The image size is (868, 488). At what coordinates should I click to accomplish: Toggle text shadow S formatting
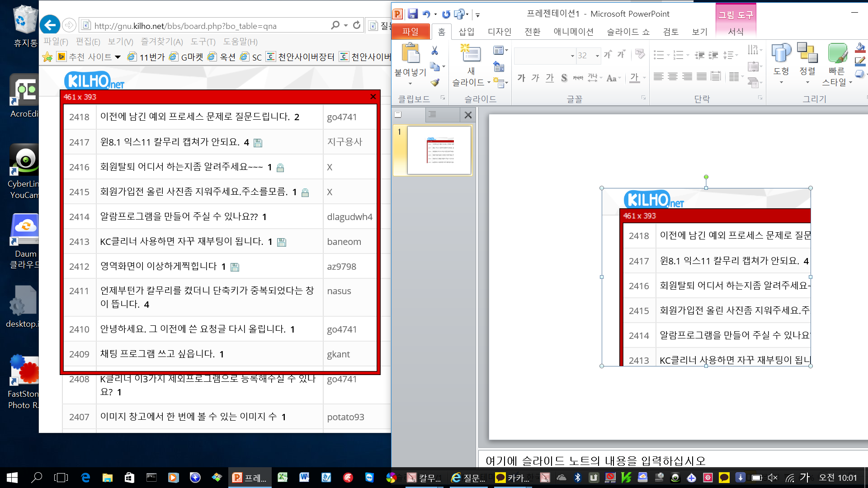point(564,78)
